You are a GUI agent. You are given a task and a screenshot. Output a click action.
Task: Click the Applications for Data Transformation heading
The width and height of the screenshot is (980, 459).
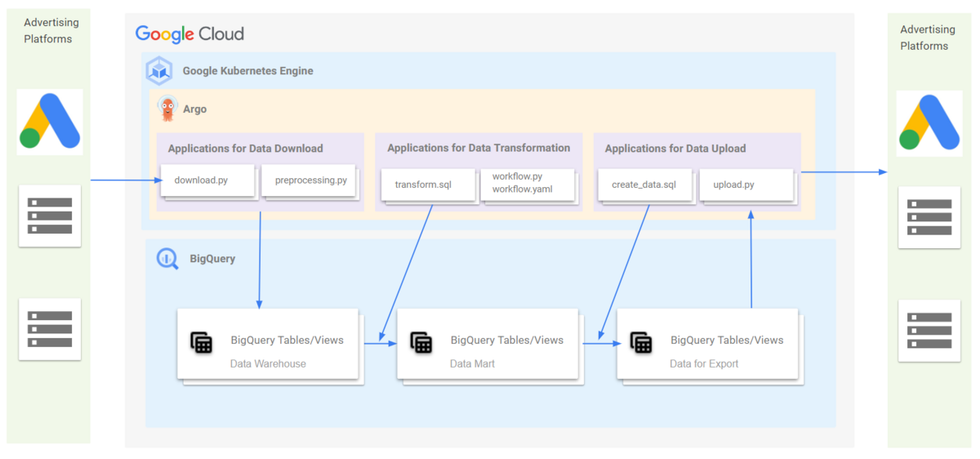(x=479, y=148)
